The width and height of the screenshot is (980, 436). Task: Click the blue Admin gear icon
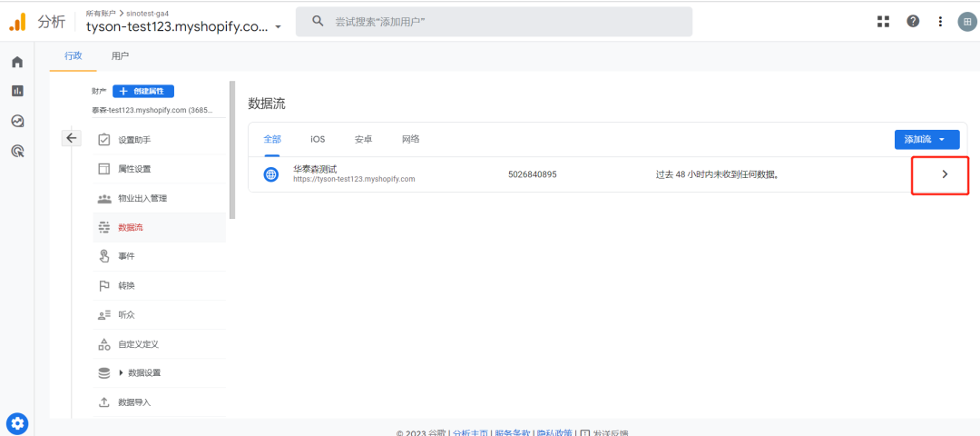tap(17, 422)
